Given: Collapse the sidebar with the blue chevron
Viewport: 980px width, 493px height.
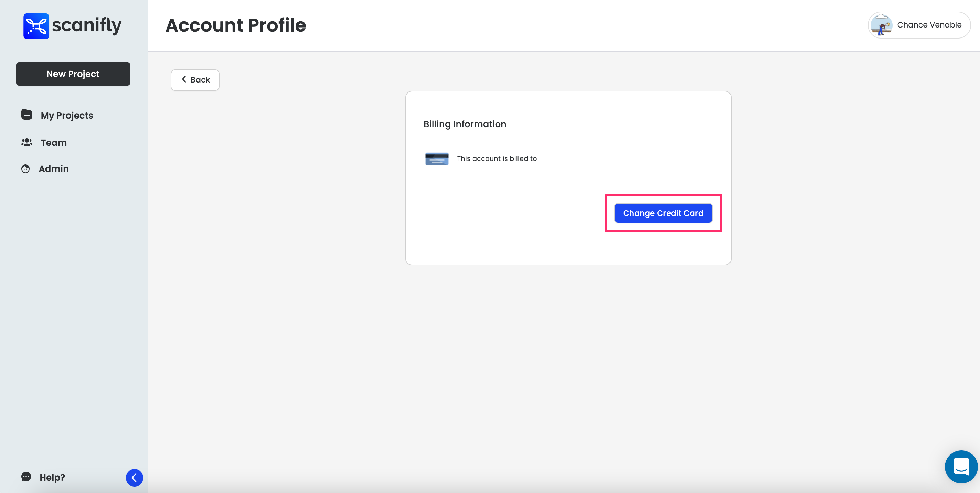Looking at the screenshot, I should click(134, 478).
